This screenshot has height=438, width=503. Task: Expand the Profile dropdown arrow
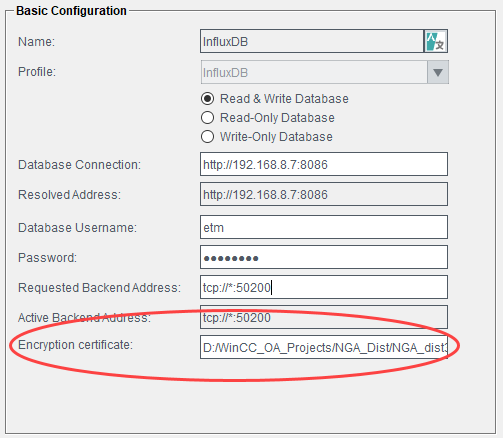coord(438,72)
